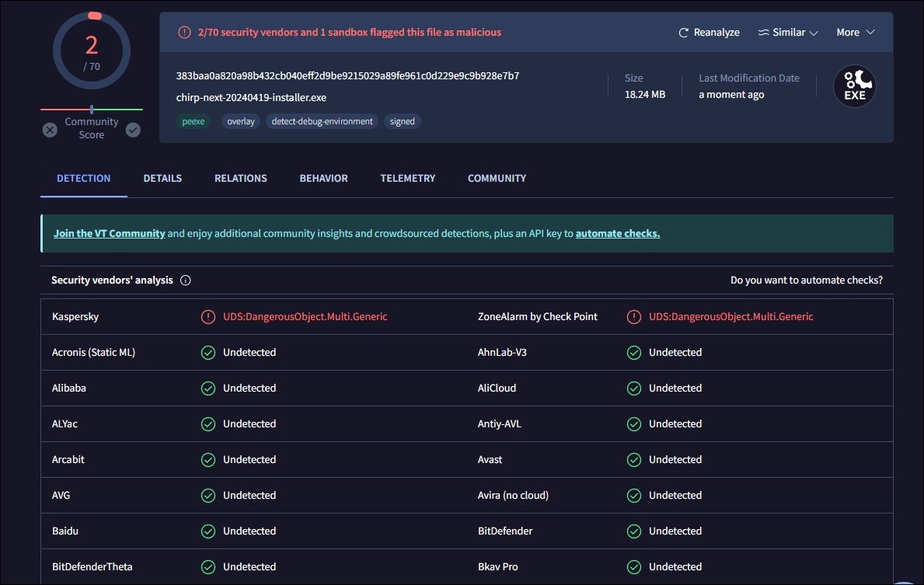Click Avast undetected check icon
This screenshot has width=924, height=585.
coord(634,459)
